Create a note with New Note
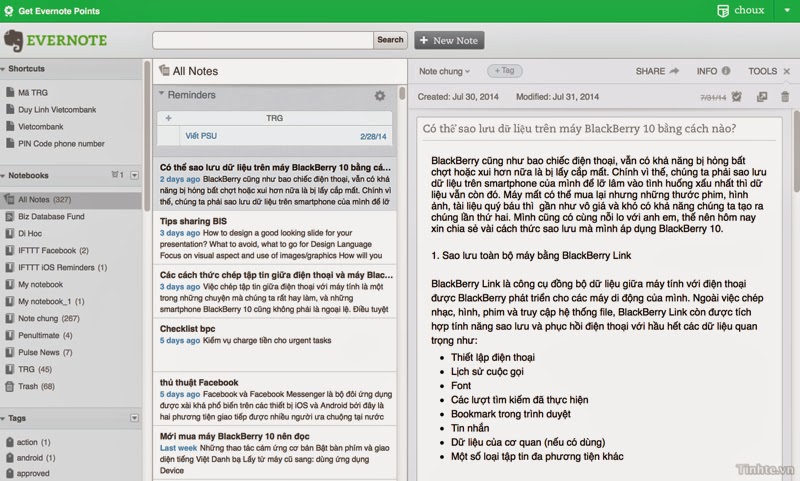Viewport: 800px width, 481px height. point(449,40)
